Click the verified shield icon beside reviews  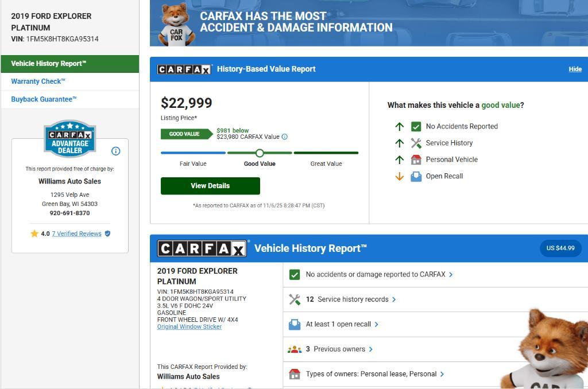107,234
